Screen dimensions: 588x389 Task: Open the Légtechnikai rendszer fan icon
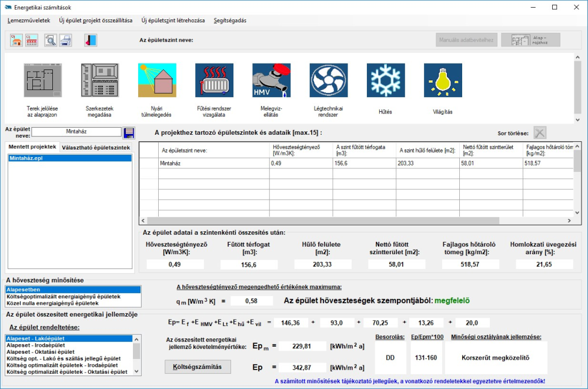point(329,81)
